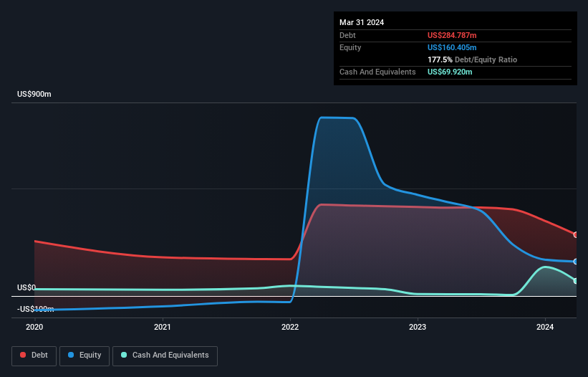The width and height of the screenshot is (588, 377).
Task: Click the US$284.787m debt value
Action: [452, 35]
